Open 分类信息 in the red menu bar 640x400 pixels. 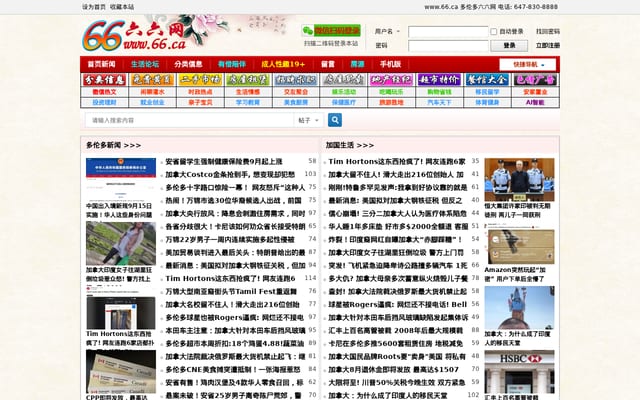tap(188, 64)
